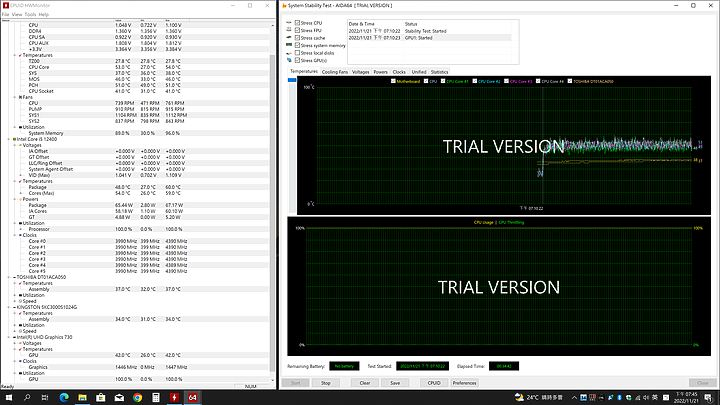The image size is (720, 405).
Task: Open AIDA64 Preferences button
Action: (x=464, y=383)
